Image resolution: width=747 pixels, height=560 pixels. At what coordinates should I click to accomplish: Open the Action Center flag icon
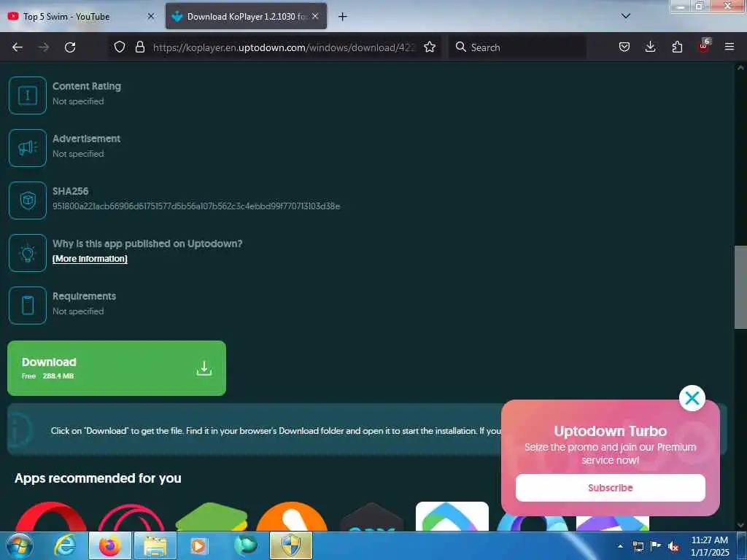point(656,546)
